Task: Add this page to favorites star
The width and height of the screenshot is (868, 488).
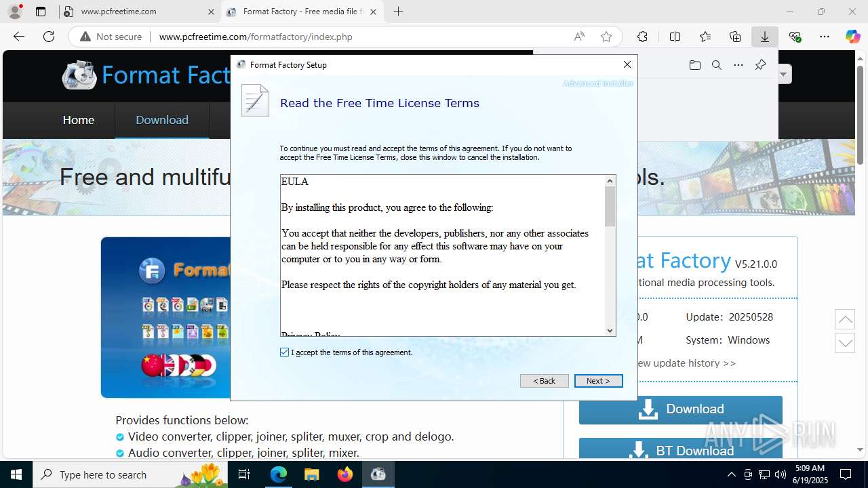Action: pyautogui.click(x=606, y=37)
